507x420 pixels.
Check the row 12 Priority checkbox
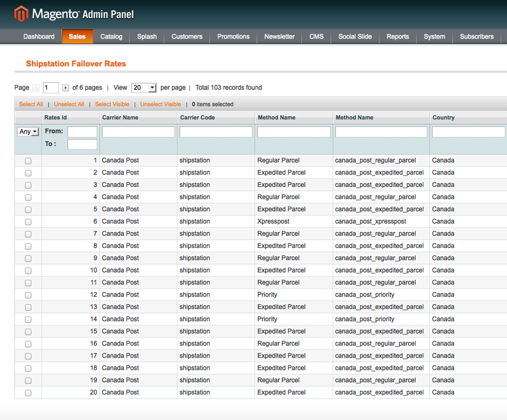[x=28, y=295]
